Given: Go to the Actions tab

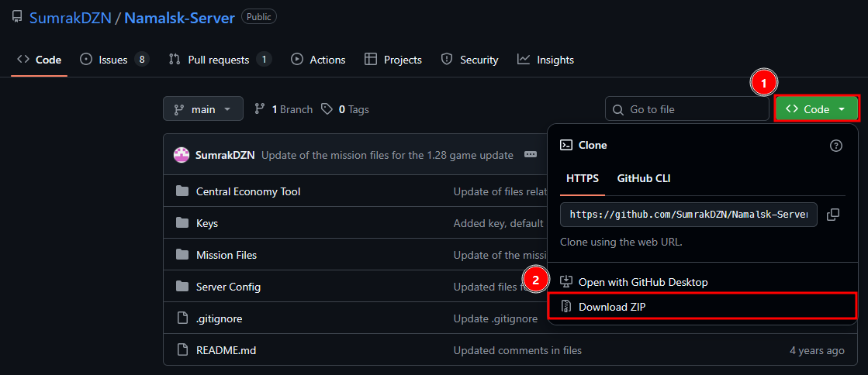Looking at the screenshot, I should click(318, 60).
